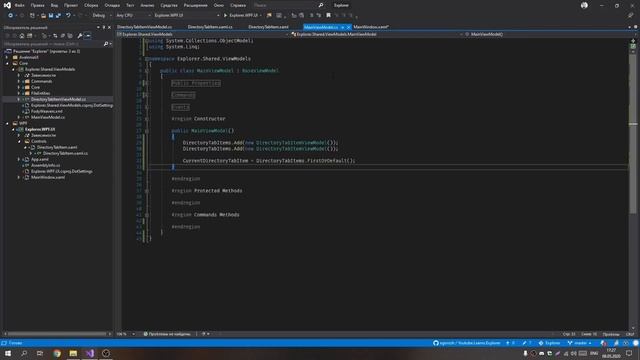
Task: Collapse the Core solution folder
Action: click(7, 63)
